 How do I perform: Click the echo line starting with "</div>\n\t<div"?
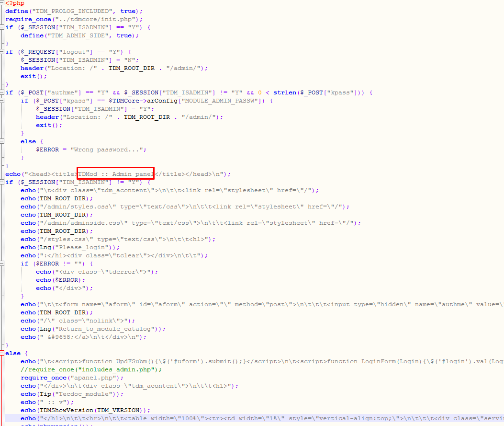point(130,386)
